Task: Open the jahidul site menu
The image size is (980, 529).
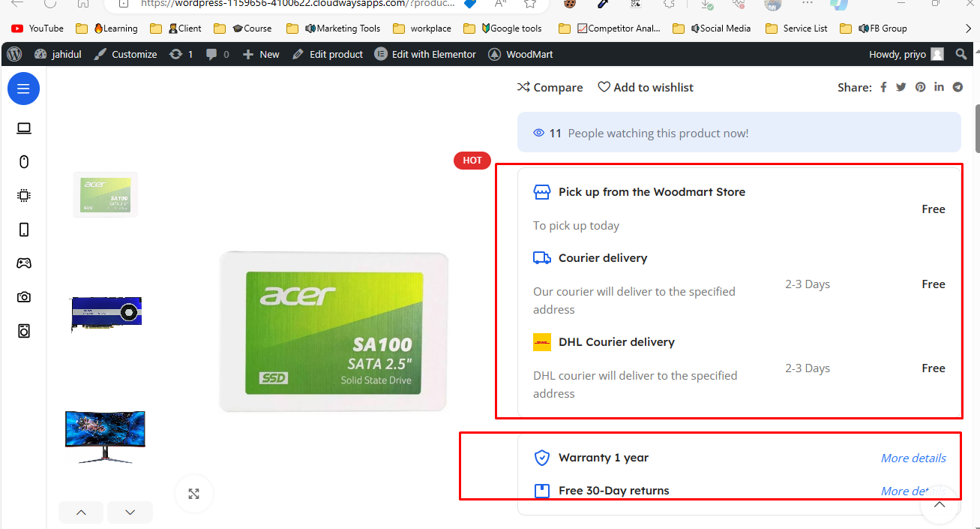Action: (58, 54)
